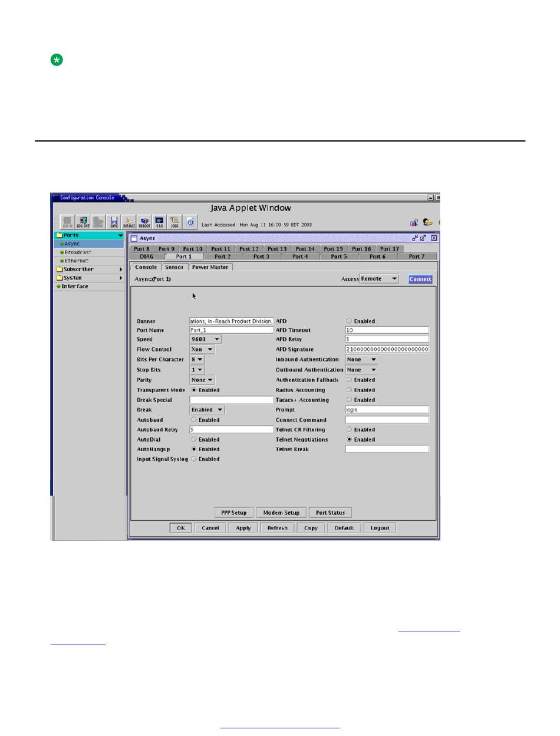Expand the Subscriber tree menu
This screenshot has height=736, width=560.
[x=89, y=270]
